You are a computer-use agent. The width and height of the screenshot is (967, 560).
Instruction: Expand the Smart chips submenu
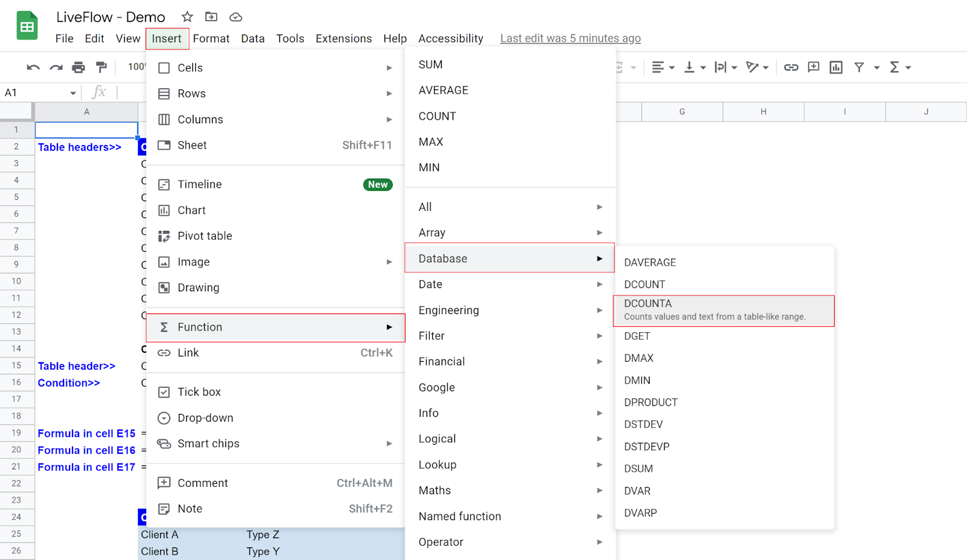[x=275, y=443]
